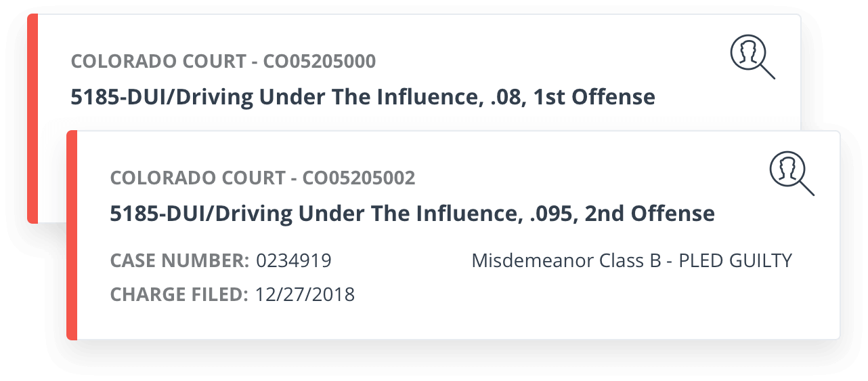This screenshot has width=868, height=381.
Task: Click Misdemeanor Class B - PLED GUILTY text
Action: (x=632, y=260)
